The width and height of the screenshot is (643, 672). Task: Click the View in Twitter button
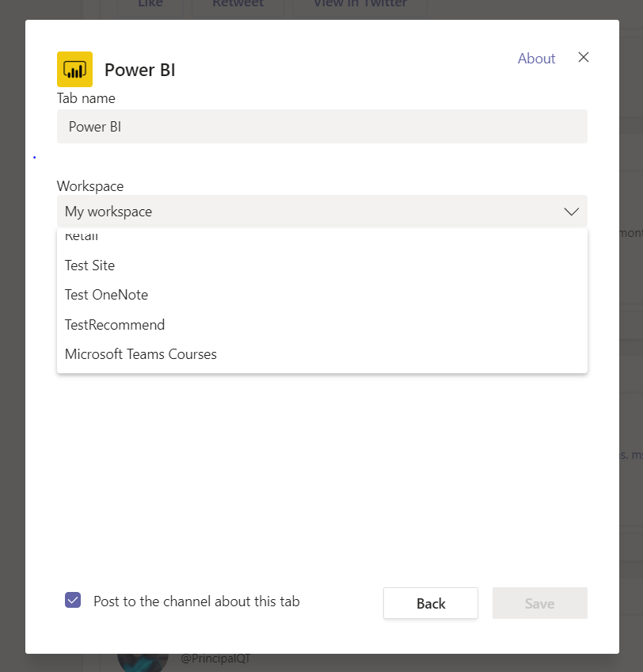coord(360,5)
